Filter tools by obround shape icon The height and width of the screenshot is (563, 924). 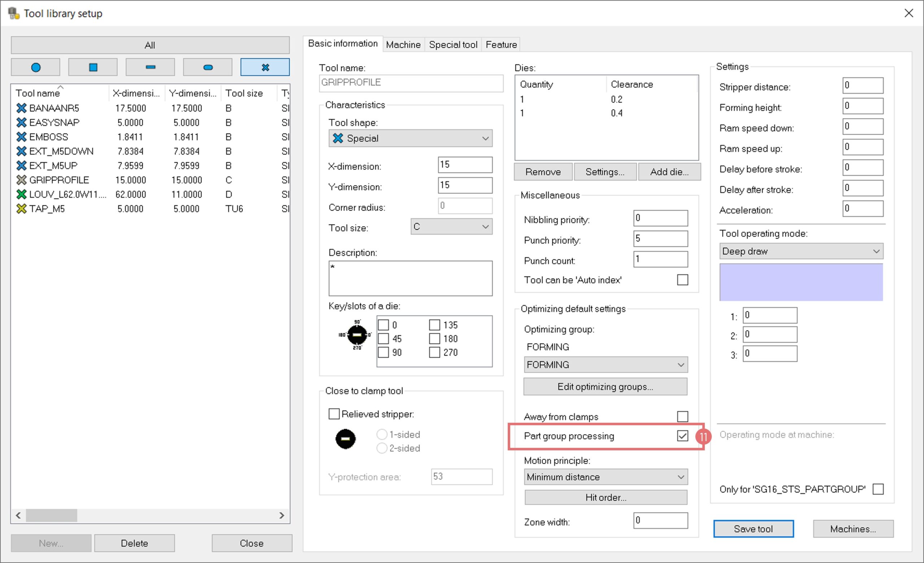point(208,68)
